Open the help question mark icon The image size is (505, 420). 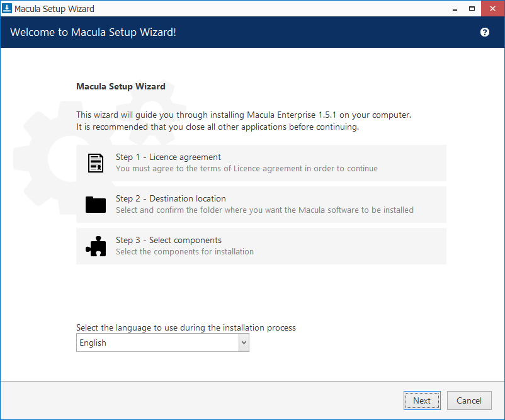pos(485,32)
